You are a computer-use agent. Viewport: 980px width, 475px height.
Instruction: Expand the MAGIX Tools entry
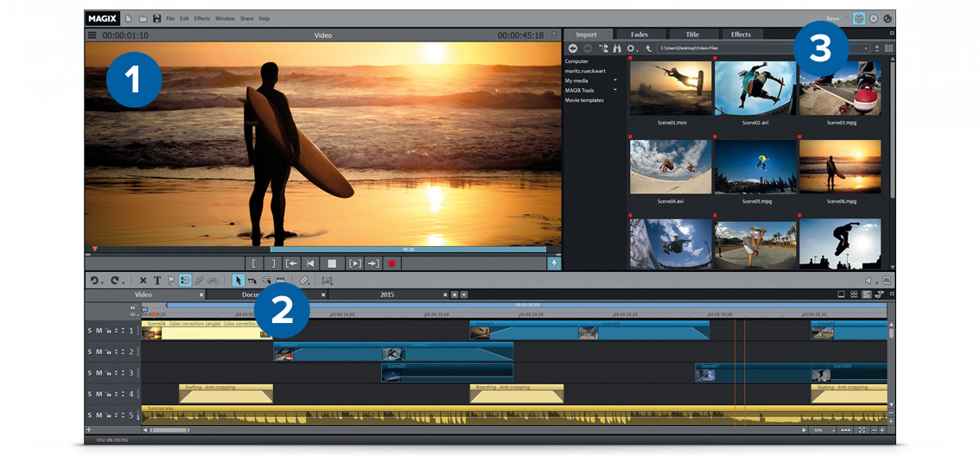[x=615, y=90]
